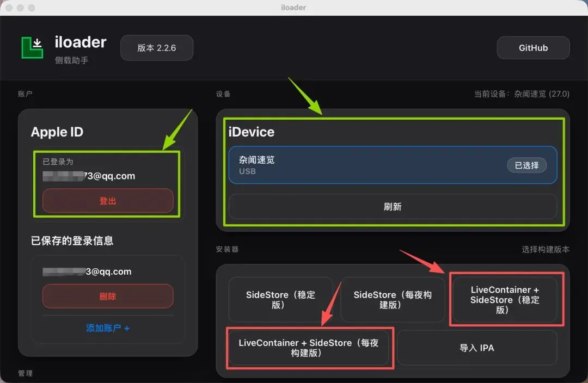This screenshot has width=588, height=383.
Task: Refresh device list with 刷新 button
Action: pos(393,207)
